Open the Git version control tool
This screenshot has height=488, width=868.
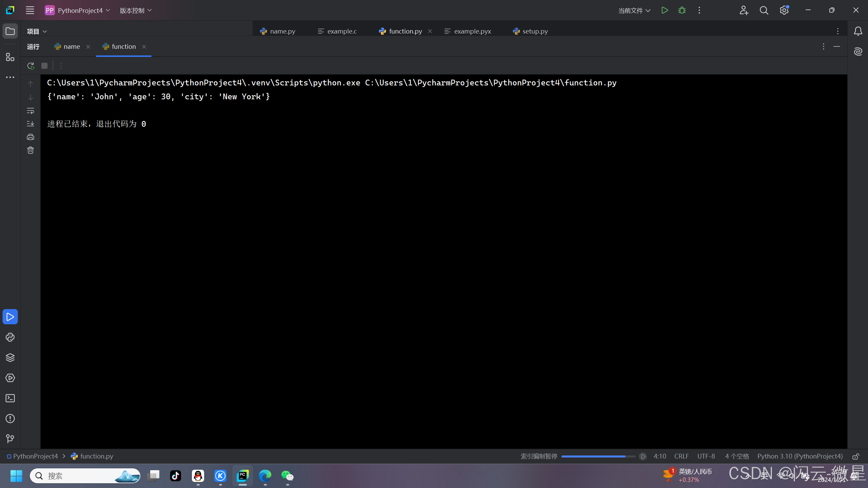point(10,439)
